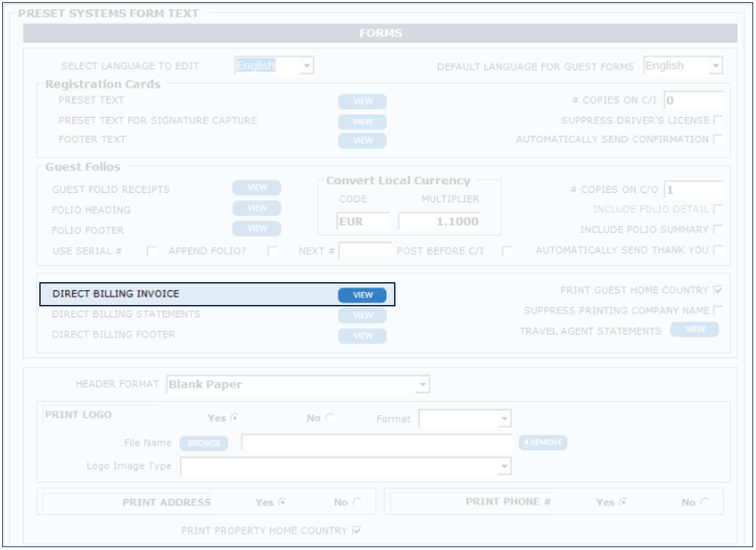Toggle Print Guest Home Country checkbox
756x550 pixels.
pyautogui.click(x=717, y=291)
